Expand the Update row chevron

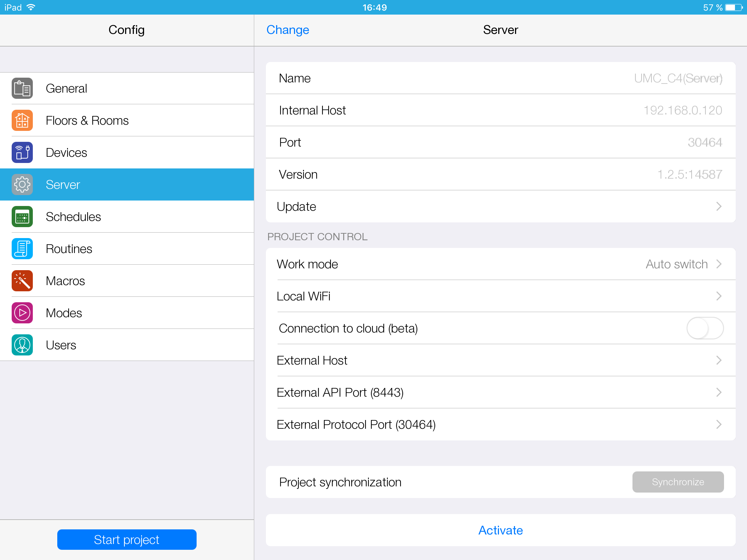[x=719, y=206]
